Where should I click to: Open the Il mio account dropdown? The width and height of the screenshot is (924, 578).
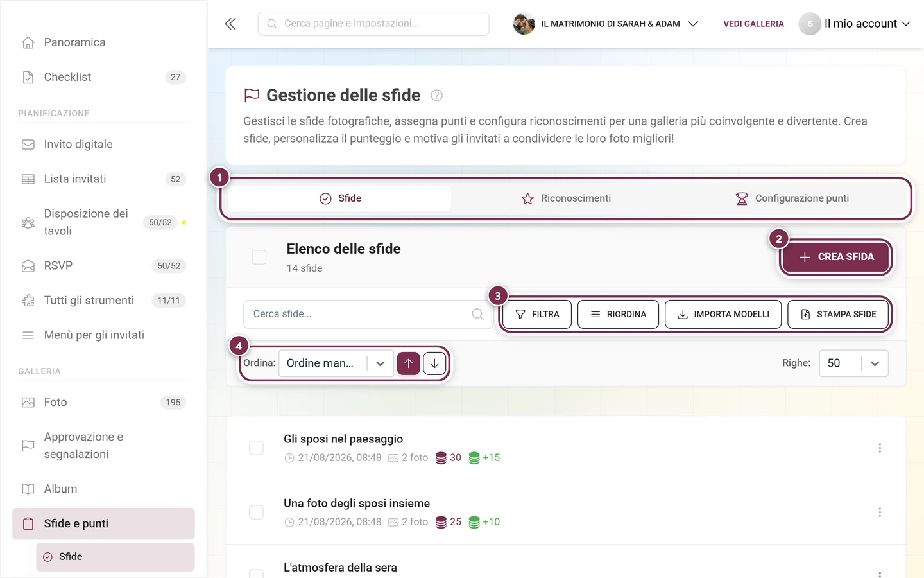click(855, 24)
